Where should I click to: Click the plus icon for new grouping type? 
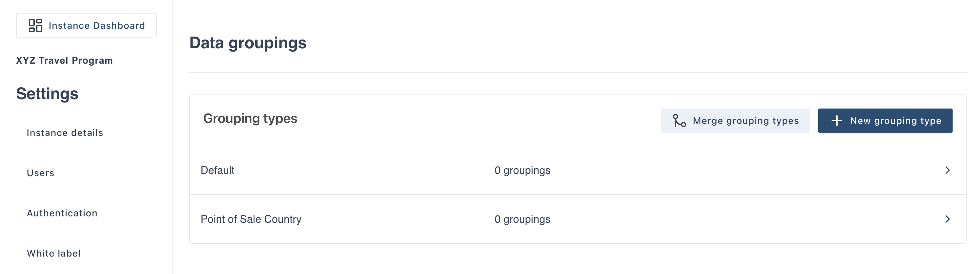837,121
